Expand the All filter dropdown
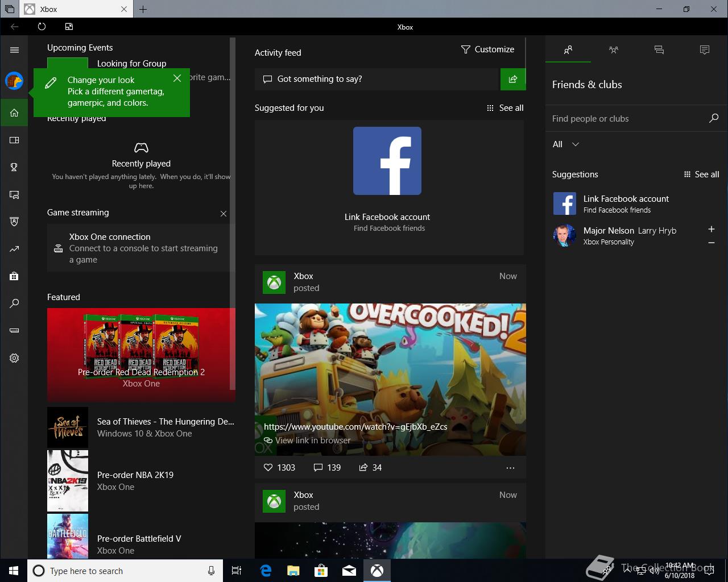This screenshot has height=582, width=728. coord(566,144)
